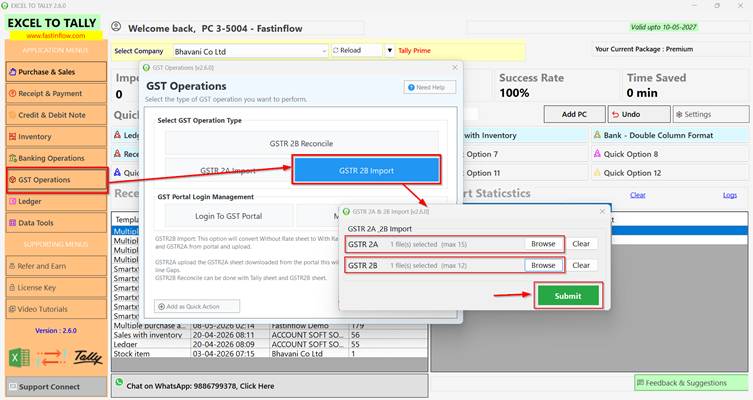Browse files for GSTR 2A
This screenshot has height=400, width=753.
[x=543, y=244]
